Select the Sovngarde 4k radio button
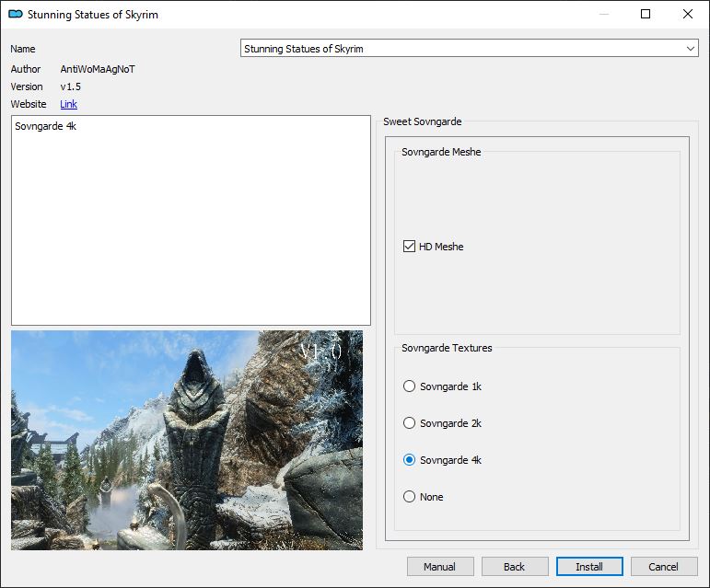This screenshot has width=710, height=588. [409, 460]
